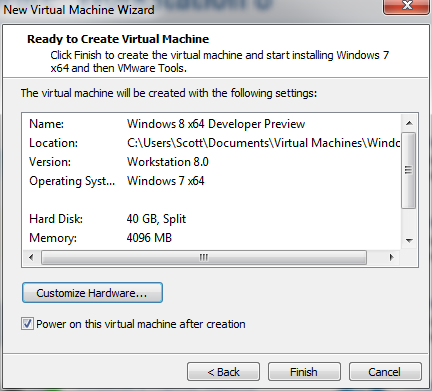
Task: Select the Name value Windows 8 x64 Developer Preview
Action: pos(216,124)
